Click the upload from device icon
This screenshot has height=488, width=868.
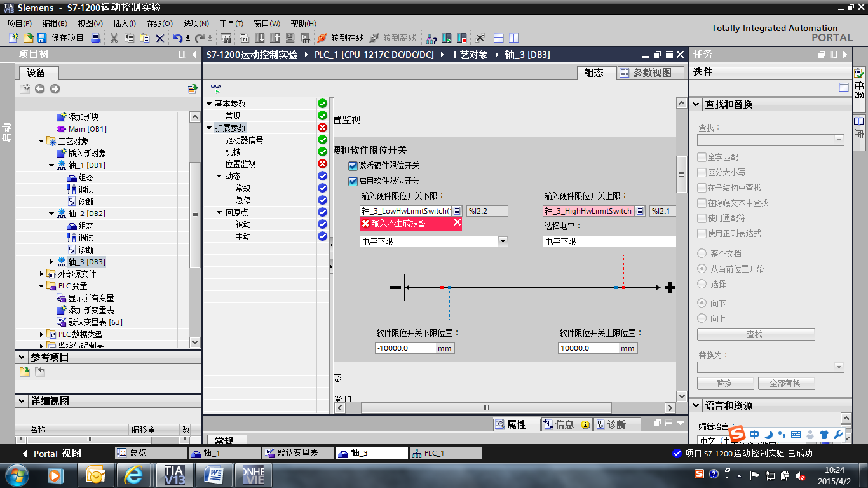[275, 38]
